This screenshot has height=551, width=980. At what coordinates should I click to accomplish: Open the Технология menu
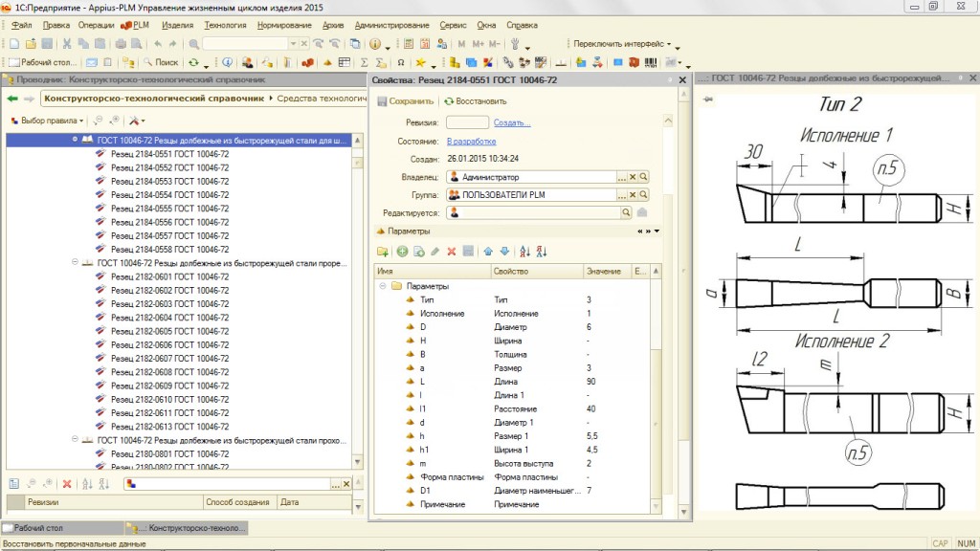point(225,25)
